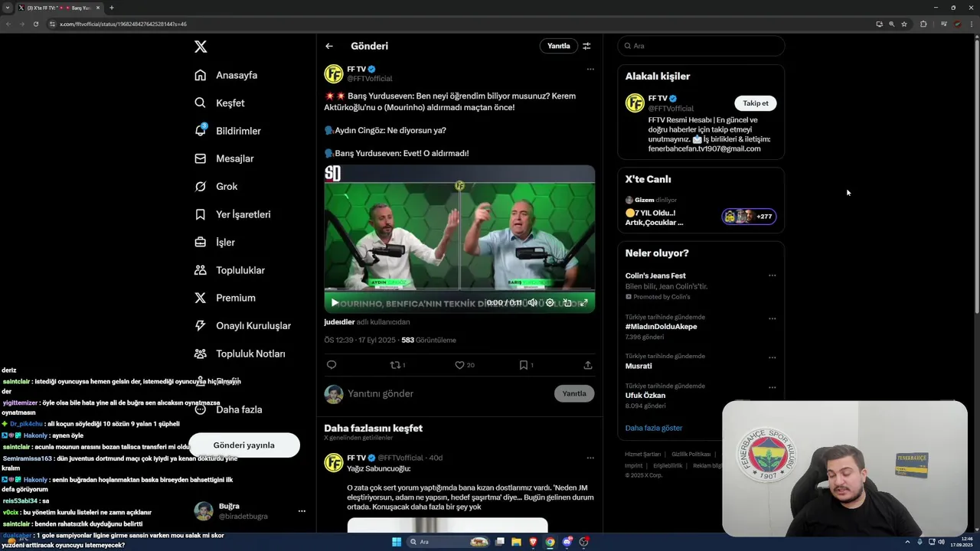Image resolution: width=980 pixels, height=551 pixels.
Task: Click the X search box Ara
Action: (701, 46)
